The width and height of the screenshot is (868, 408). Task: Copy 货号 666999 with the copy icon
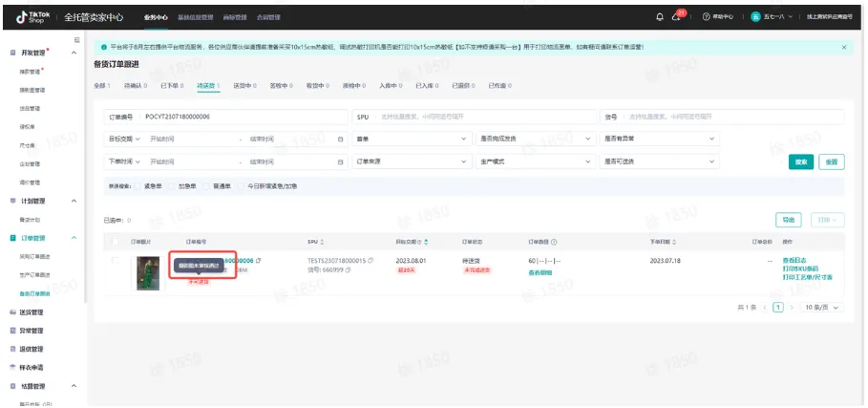pos(349,269)
